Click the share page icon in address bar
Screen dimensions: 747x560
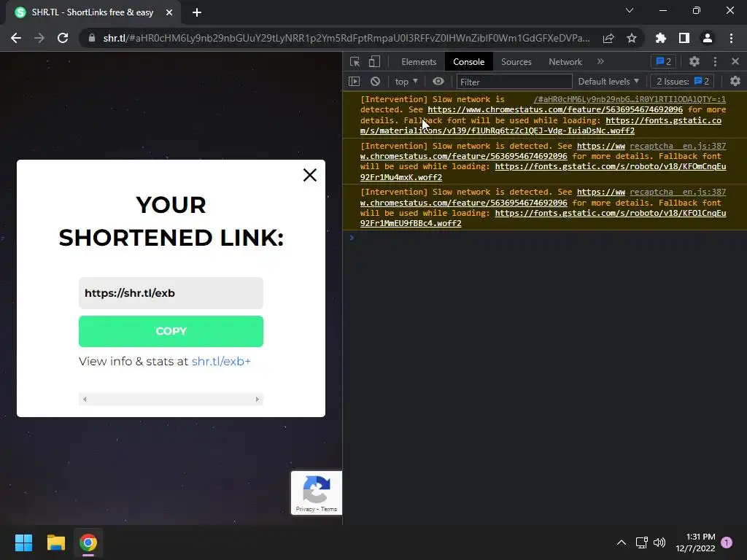point(608,38)
